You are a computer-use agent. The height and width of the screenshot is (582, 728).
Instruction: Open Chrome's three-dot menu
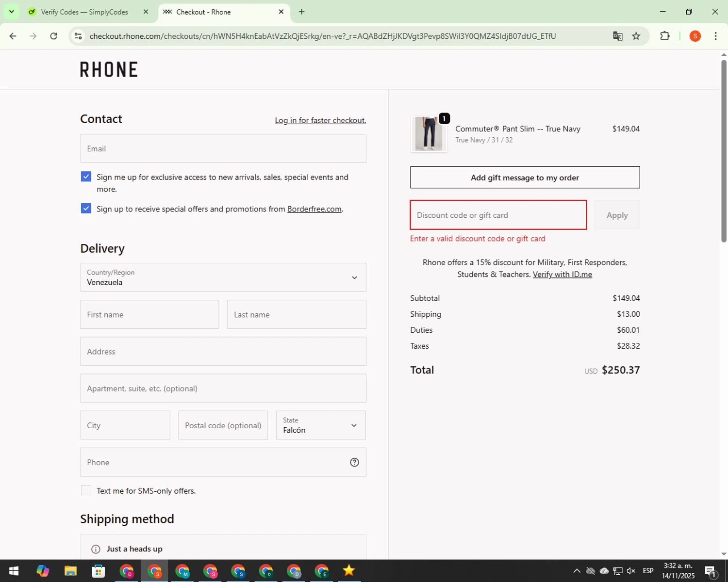tap(715, 36)
